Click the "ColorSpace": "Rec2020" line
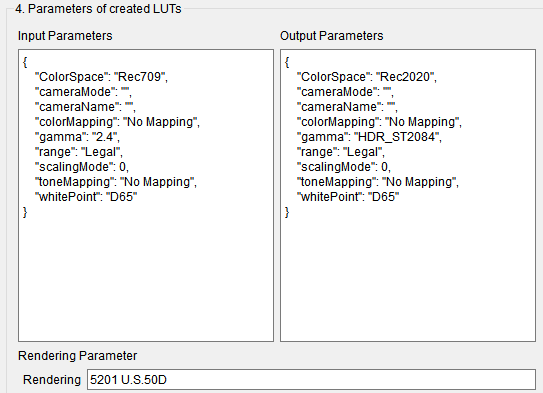Image resolution: width=543 pixels, height=393 pixels. pos(367,77)
